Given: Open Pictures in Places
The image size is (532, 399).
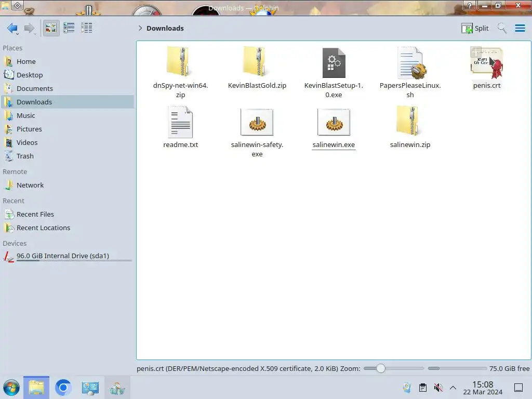Looking at the screenshot, I should pyautogui.click(x=68, y=129).
